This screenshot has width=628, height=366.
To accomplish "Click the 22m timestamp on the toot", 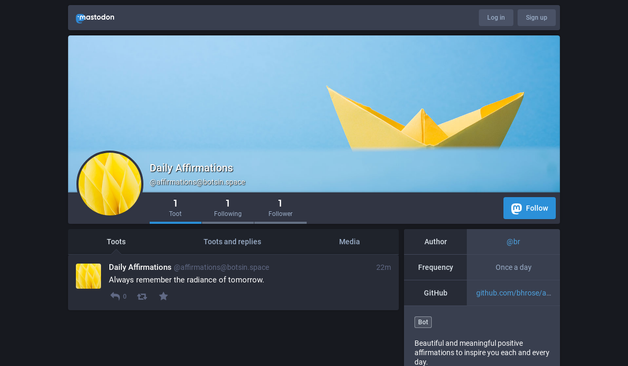I will pos(383,267).
